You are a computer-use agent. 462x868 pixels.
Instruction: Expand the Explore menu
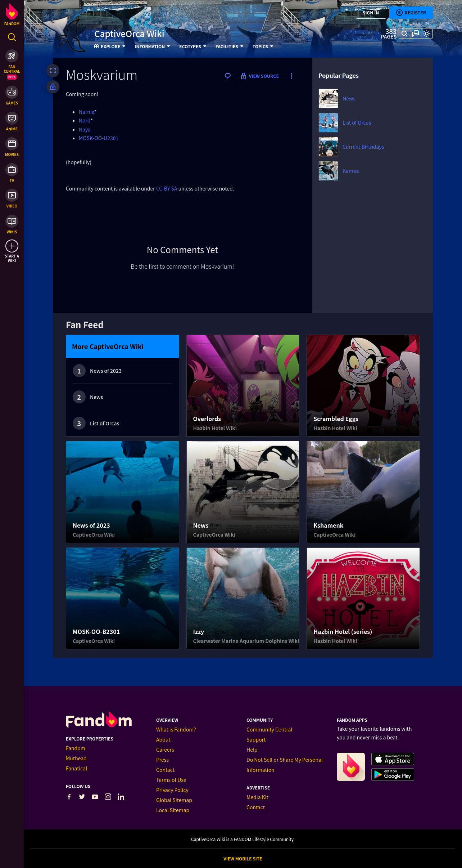[110, 46]
